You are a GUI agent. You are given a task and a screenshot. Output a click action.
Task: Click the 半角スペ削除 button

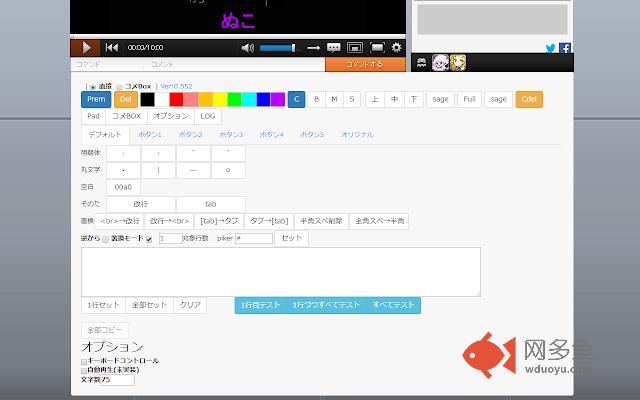321,221
